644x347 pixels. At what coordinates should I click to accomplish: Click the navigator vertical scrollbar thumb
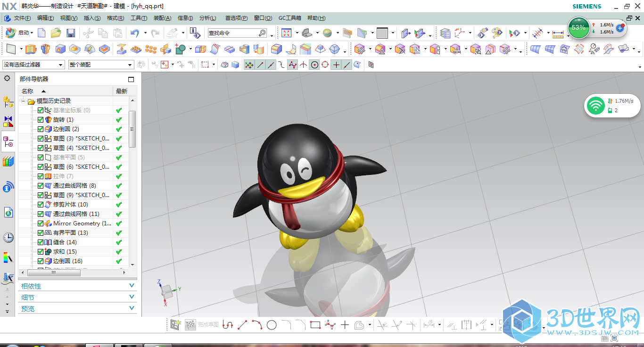[x=132, y=129]
